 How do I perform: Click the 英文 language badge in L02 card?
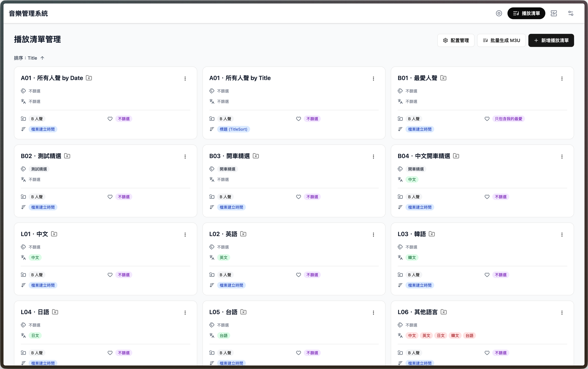223,258
